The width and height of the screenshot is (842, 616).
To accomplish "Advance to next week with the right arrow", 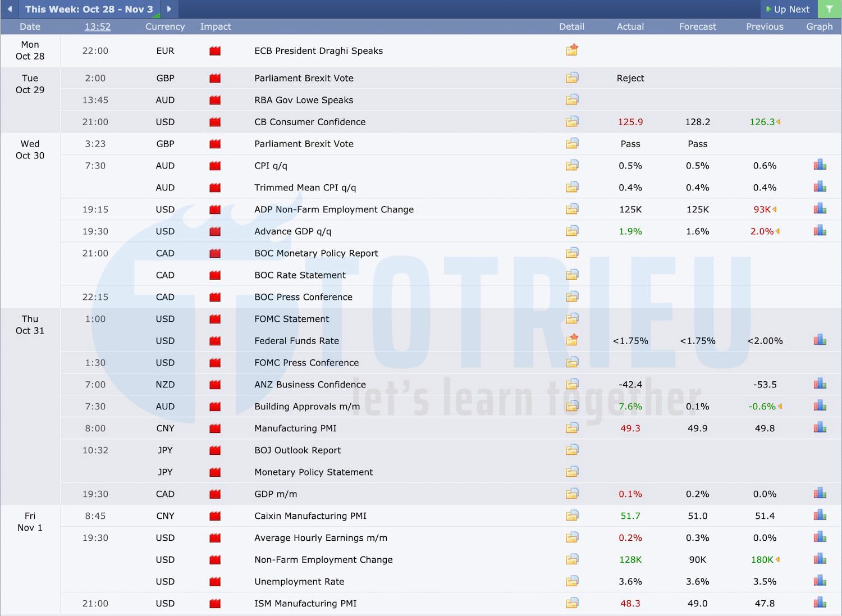I will [x=170, y=9].
